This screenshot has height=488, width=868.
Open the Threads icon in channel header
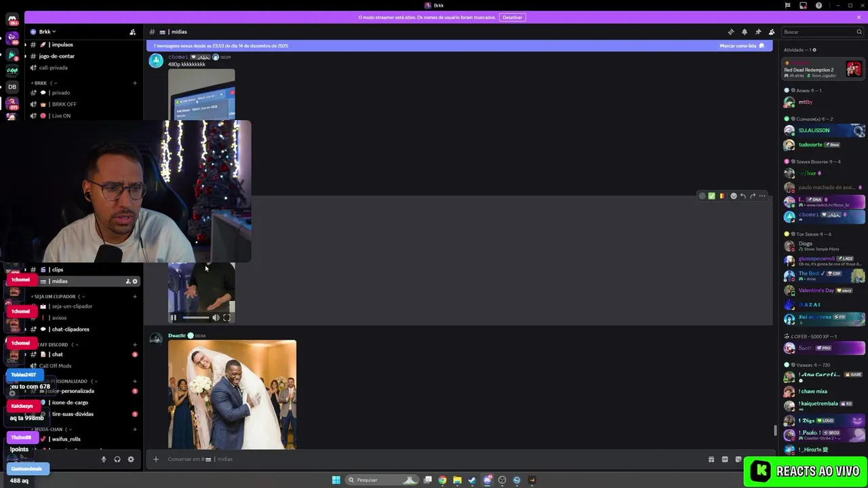coord(730,32)
